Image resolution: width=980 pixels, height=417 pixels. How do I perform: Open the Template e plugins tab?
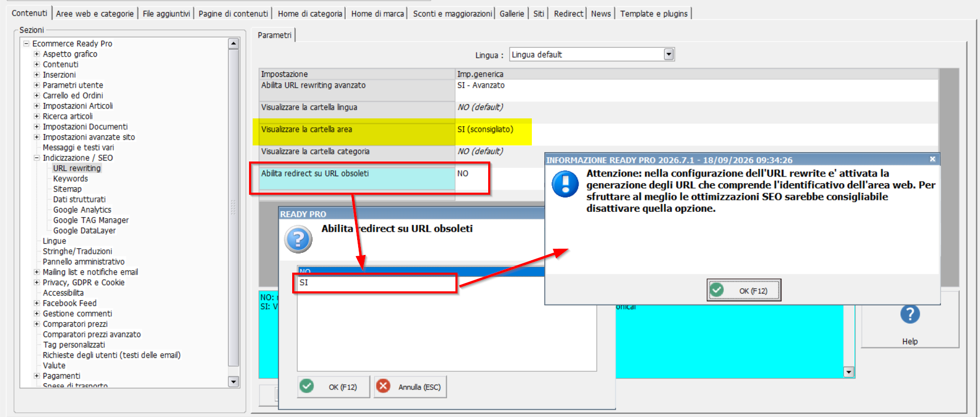pyautogui.click(x=654, y=14)
